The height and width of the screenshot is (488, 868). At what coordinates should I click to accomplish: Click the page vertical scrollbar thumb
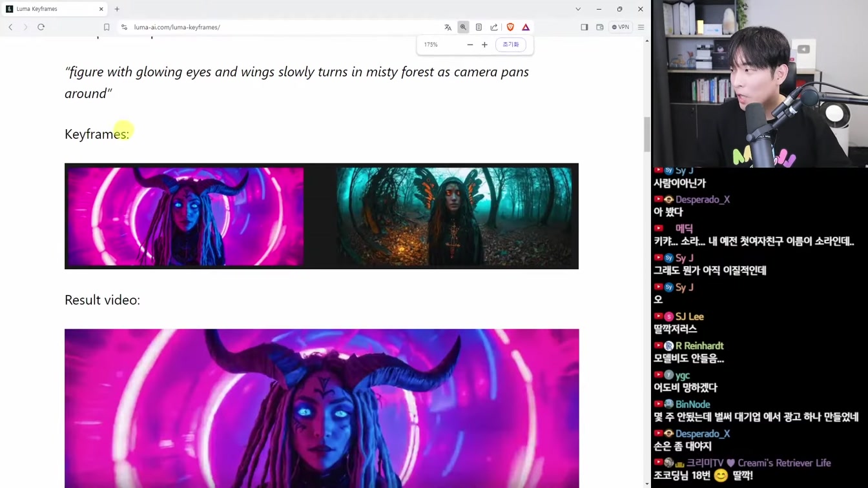tap(646, 134)
